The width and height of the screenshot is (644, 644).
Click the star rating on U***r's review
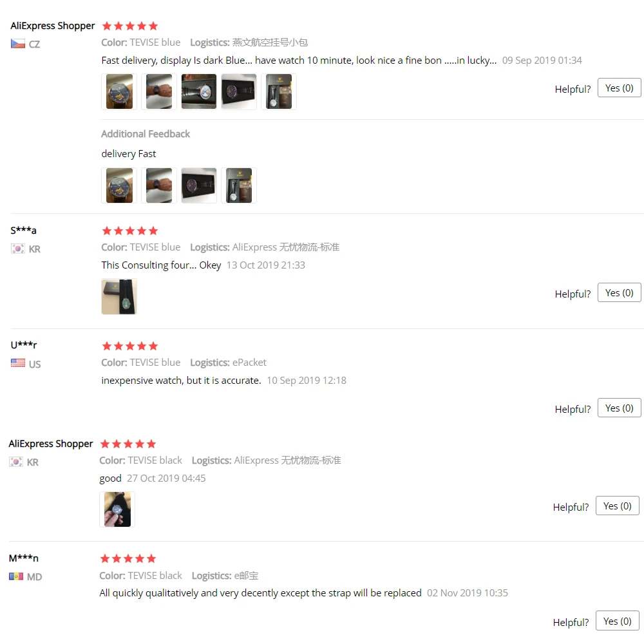[x=130, y=346]
